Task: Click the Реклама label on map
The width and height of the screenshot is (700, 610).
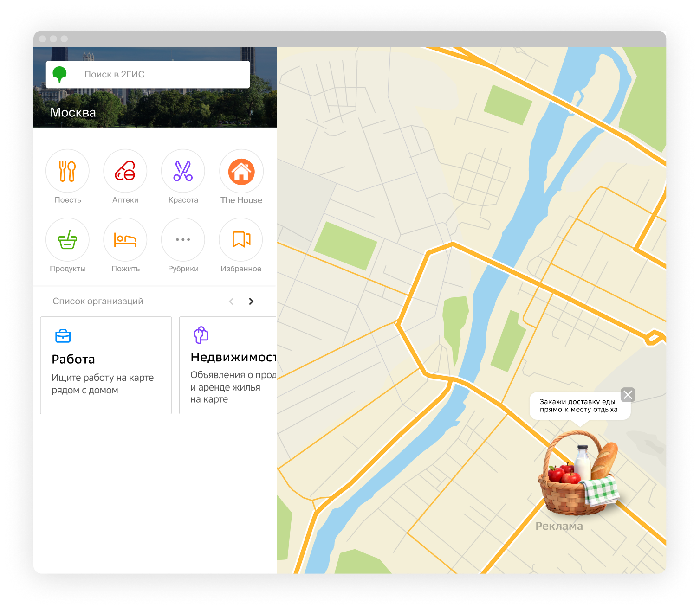Action: click(559, 526)
